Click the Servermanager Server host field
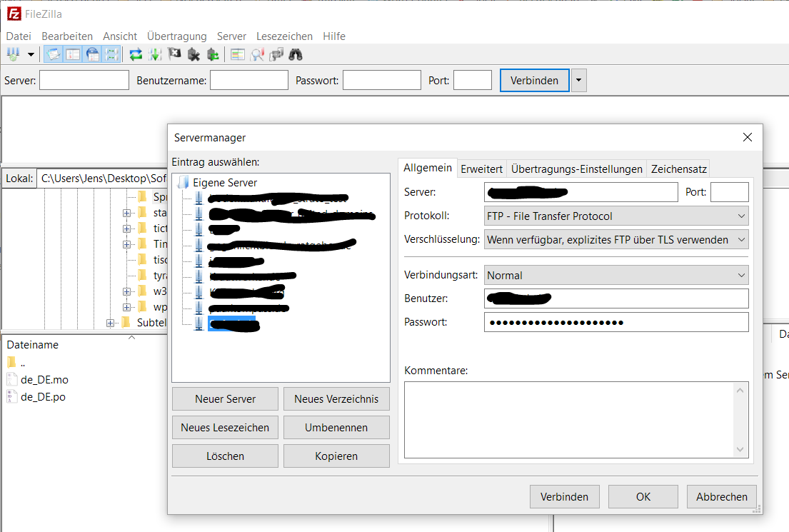Viewport: 789px width, 532px height. (x=581, y=192)
